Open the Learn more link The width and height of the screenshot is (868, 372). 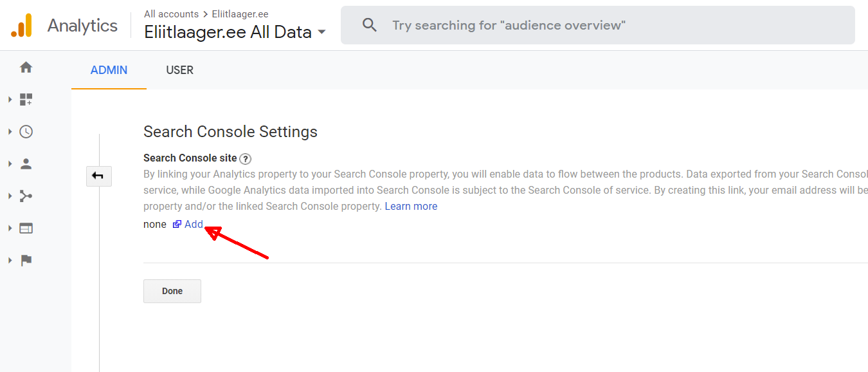point(411,207)
